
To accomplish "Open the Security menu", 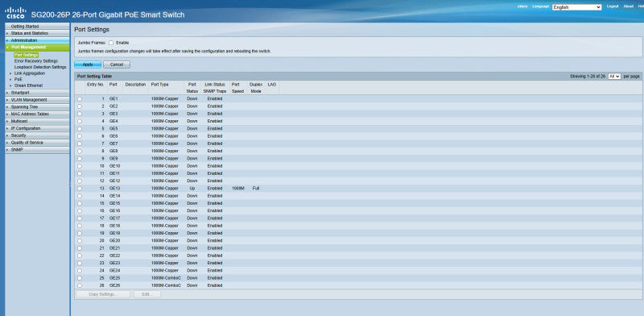I will coord(37,135).
